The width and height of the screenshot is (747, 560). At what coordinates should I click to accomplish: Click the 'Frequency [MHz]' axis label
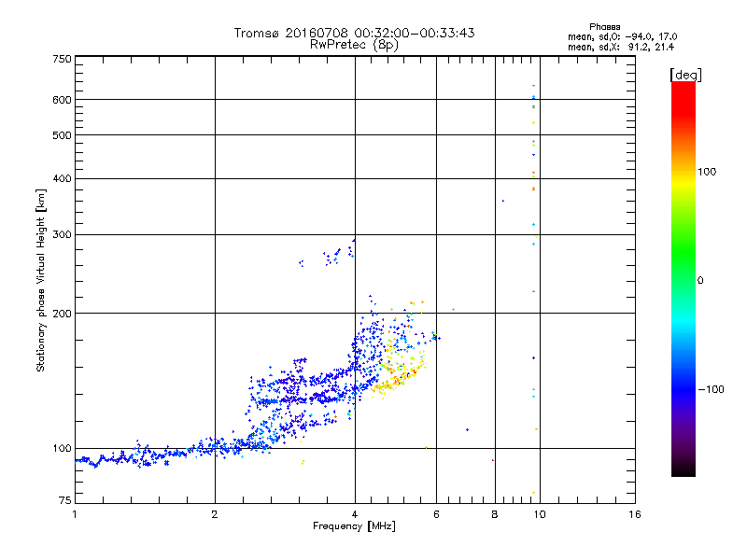(354, 526)
